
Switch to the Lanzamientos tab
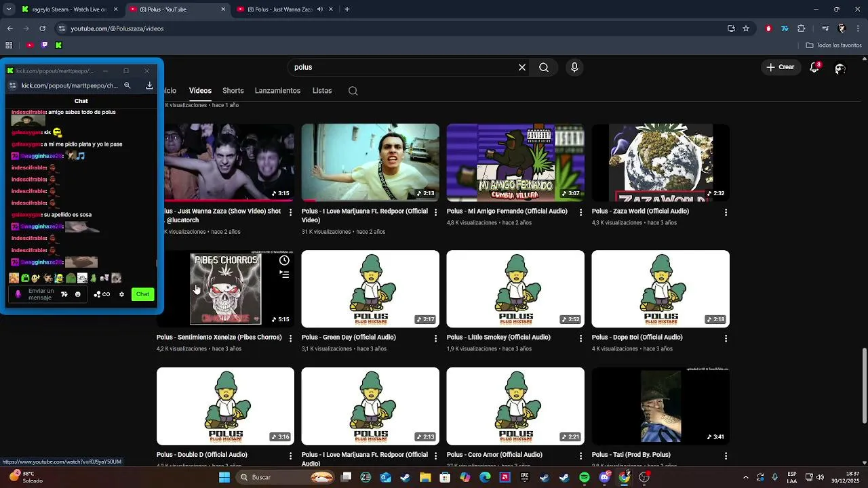[x=277, y=91]
